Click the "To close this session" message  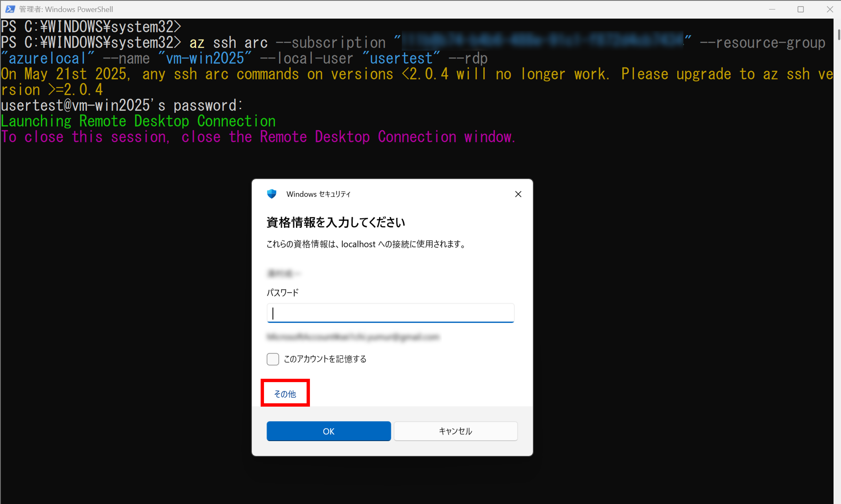pyautogui.click(x=258, y=137)
